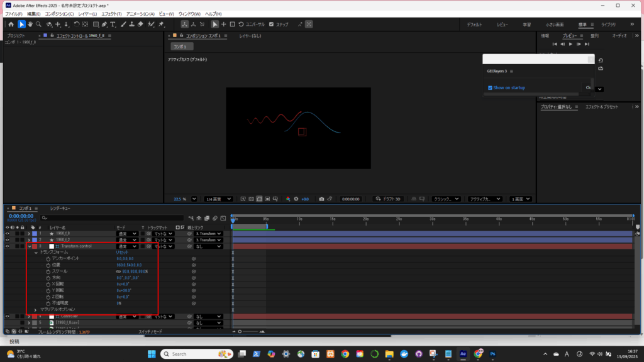Click the snapshot camera icon in viewer
Screen dimensions: 644x362
pyautogui.click(x=321, y=199)
